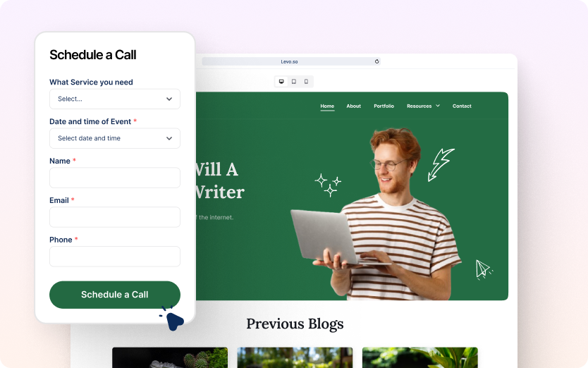Open the middle blog thumbnail under Previous Blogs
This screenshot has height=368, width=588.
tap(295, 357)
